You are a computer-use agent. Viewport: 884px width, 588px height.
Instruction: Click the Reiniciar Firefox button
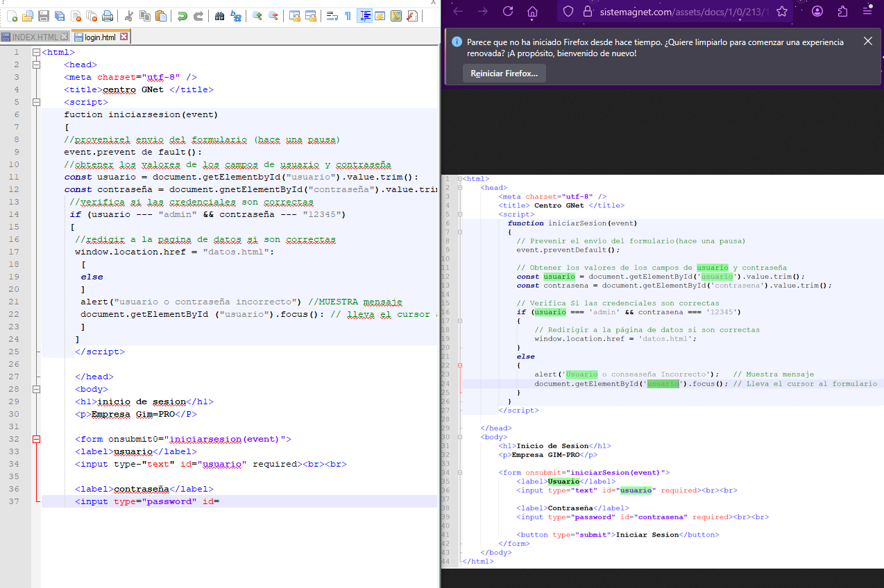[504, 73]
